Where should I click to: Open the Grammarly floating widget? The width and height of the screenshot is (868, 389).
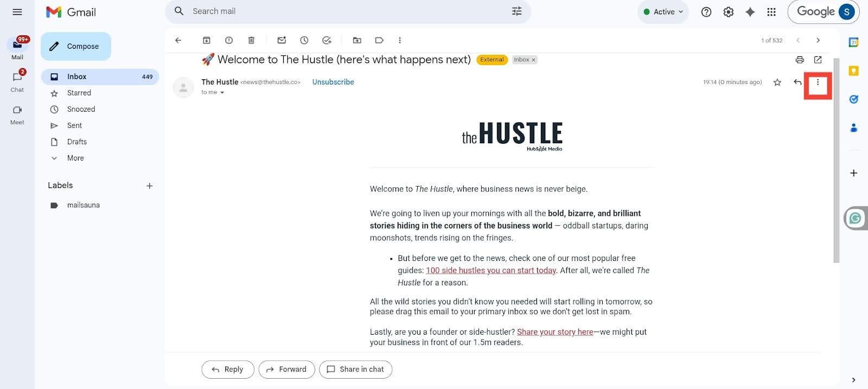click(x=856, y=218)
